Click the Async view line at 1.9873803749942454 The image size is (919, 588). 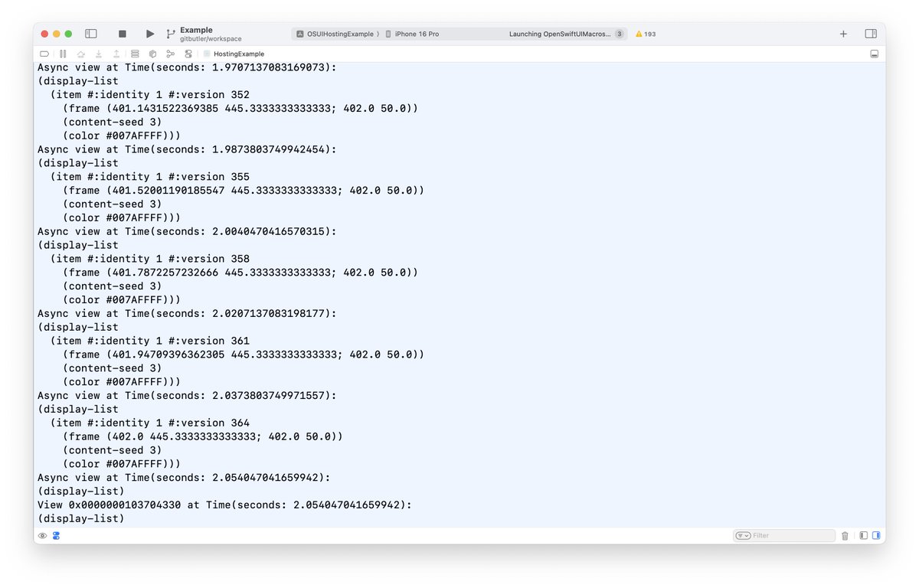pyautogui.click(x=187, y=149)
